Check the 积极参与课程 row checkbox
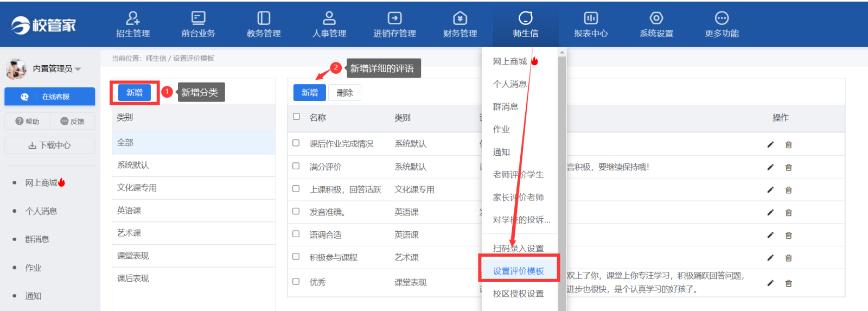 point(296,256)
